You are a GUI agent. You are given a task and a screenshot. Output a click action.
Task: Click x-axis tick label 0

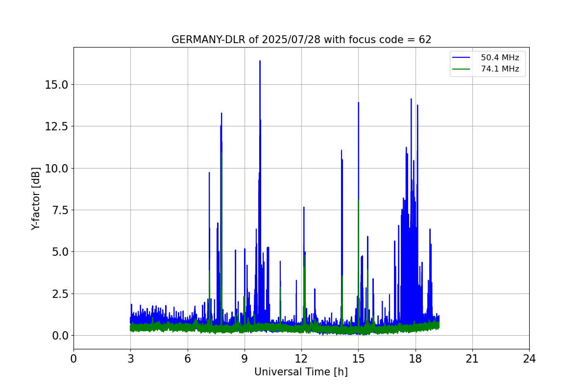click(x=73, y=359)
